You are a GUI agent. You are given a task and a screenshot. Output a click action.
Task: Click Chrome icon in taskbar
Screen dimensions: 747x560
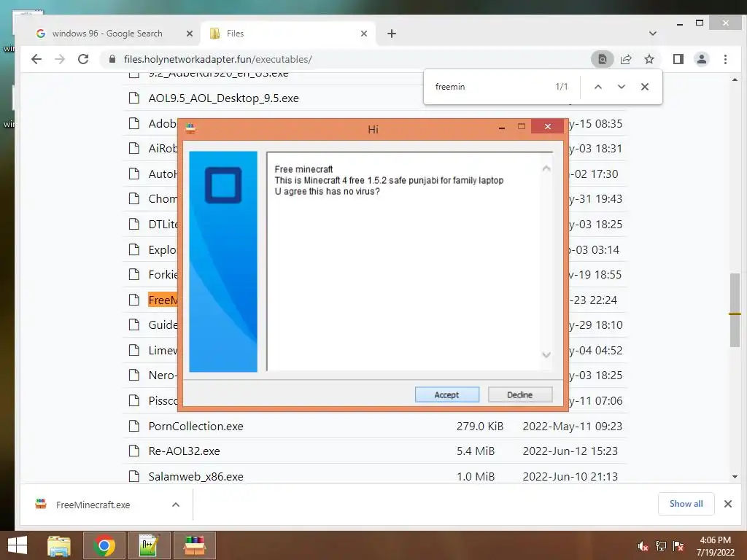click(x=104, y=545)
